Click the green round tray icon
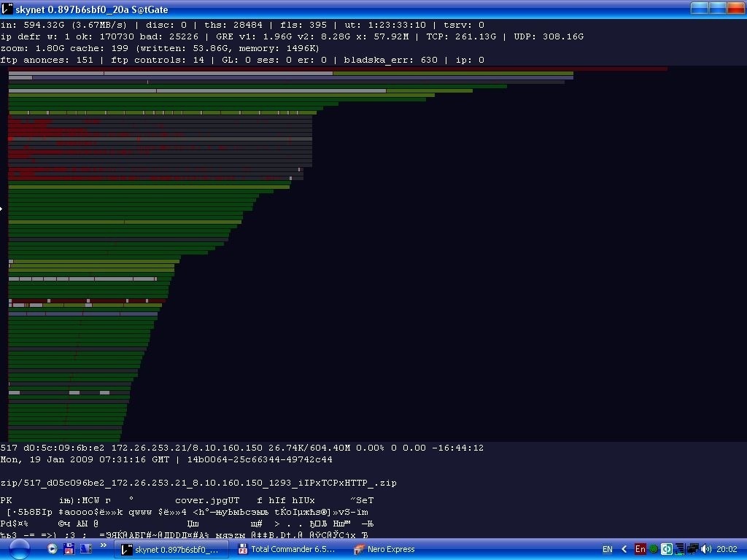This screenshot has height=560, width=747. point(654,549)
